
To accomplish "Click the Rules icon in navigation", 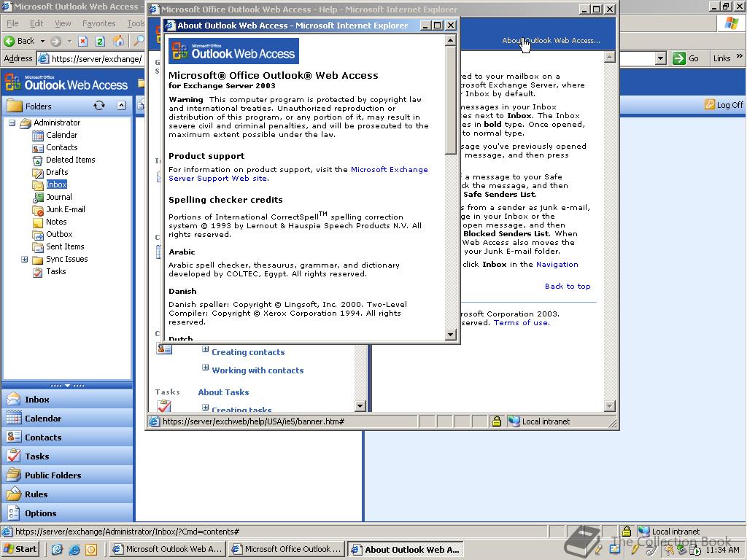I will click(14, 494).
